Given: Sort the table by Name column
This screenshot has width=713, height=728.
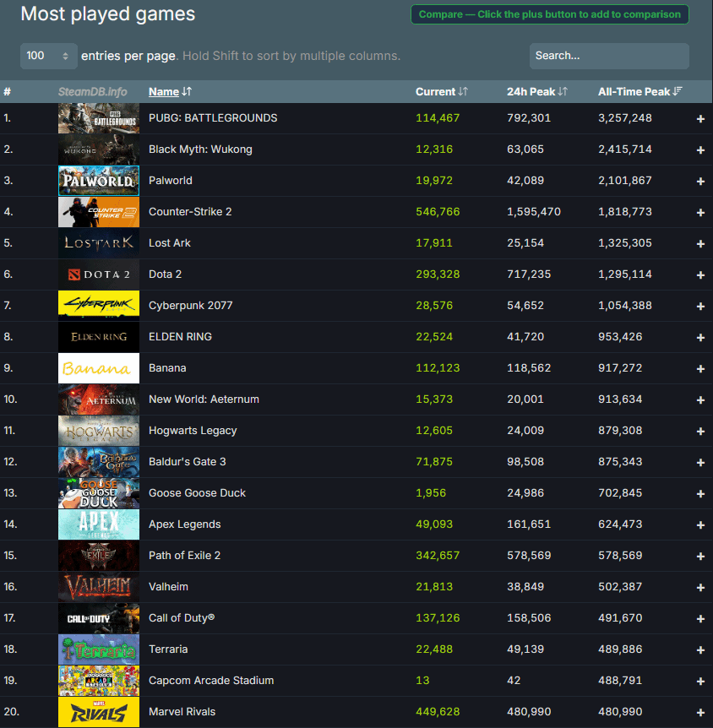Looking at the screenshot, I should point(169,91).
